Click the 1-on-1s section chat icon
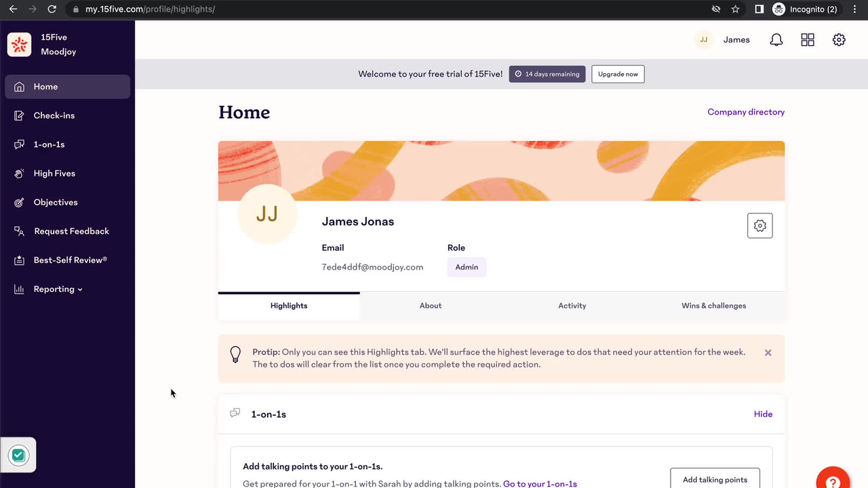The width and height of the screenshot is (868, 488). [x=235, y=413]
